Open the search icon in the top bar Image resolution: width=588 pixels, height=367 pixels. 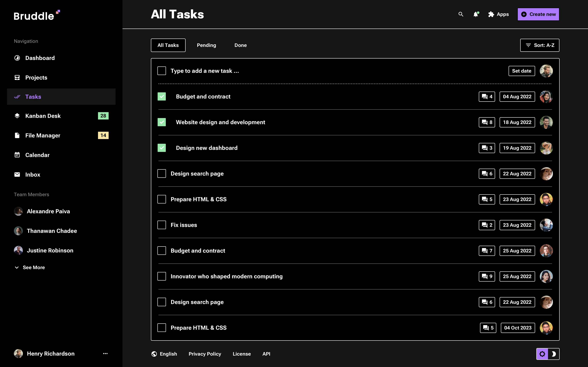coord(461,14)
